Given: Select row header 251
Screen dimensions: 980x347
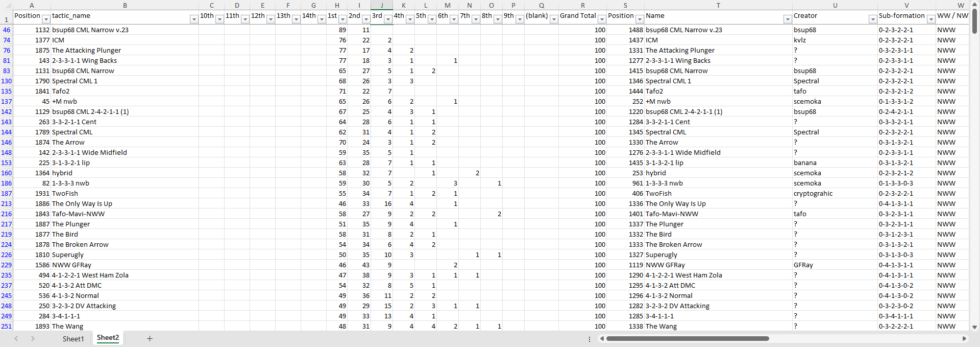Looking at the screenshot, I should (x=6, y=326).
